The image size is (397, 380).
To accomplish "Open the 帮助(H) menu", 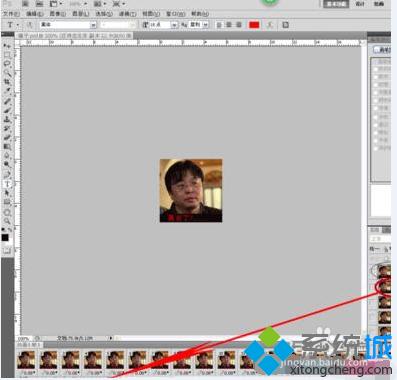I will 200,14.
